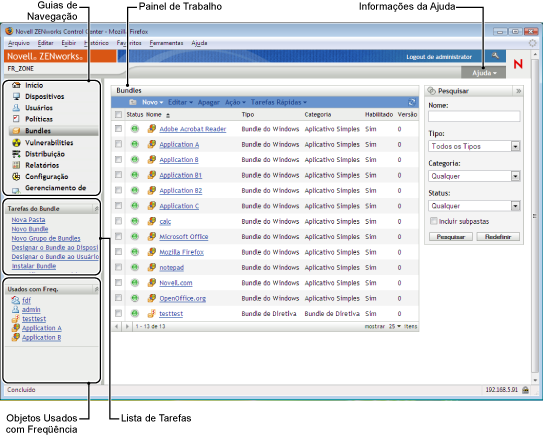Viewport: 543px width, 436px height.
Task: Open the Editar dropdown in Bundles toolbar
Action: click(180, 102)
